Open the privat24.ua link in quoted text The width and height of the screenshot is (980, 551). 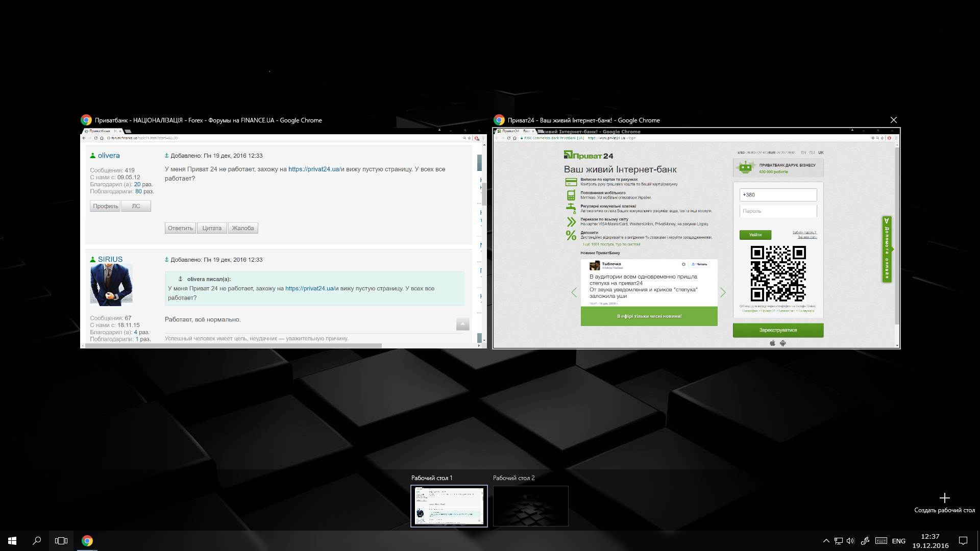310,289
